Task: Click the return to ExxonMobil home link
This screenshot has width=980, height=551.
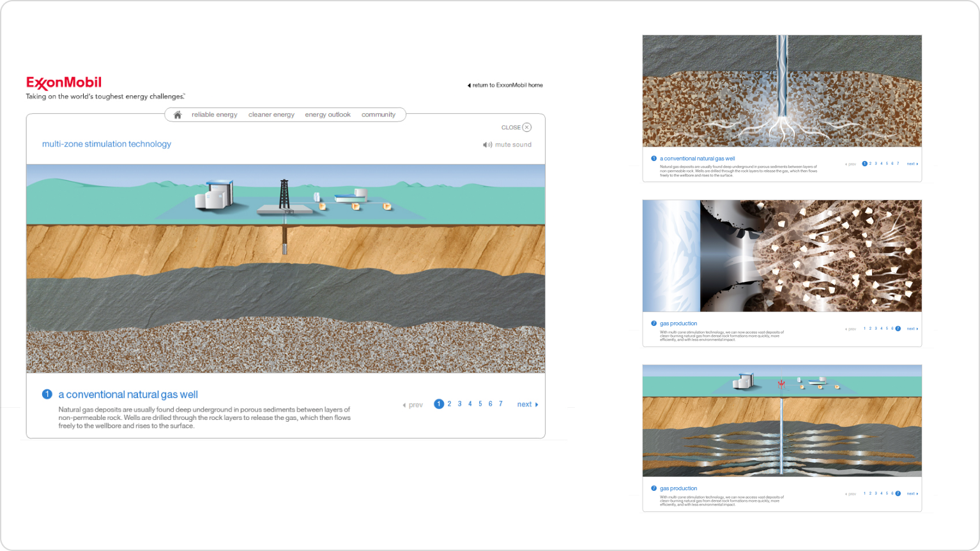Action: pos(505,84)
